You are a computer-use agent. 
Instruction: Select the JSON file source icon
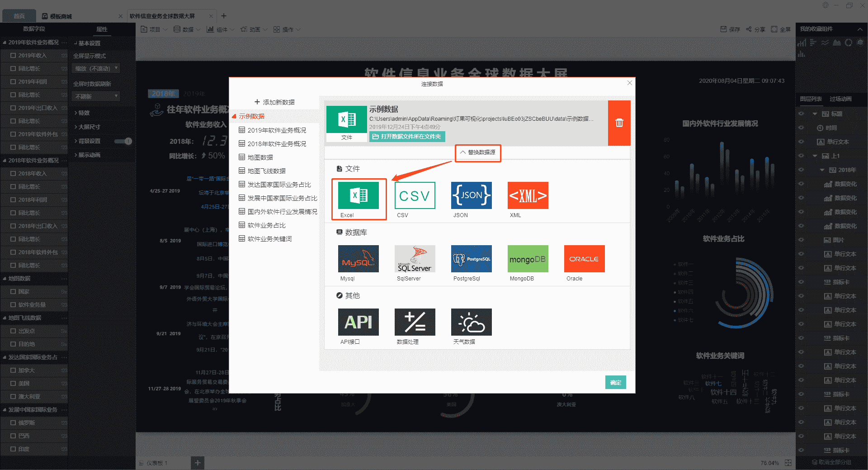point(472,195)
